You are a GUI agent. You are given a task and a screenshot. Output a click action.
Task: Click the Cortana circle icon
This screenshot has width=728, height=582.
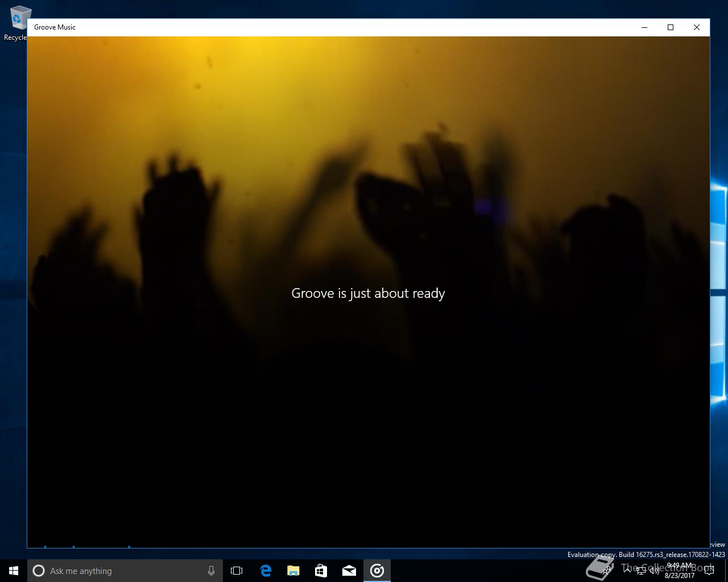tap(39, 571)
